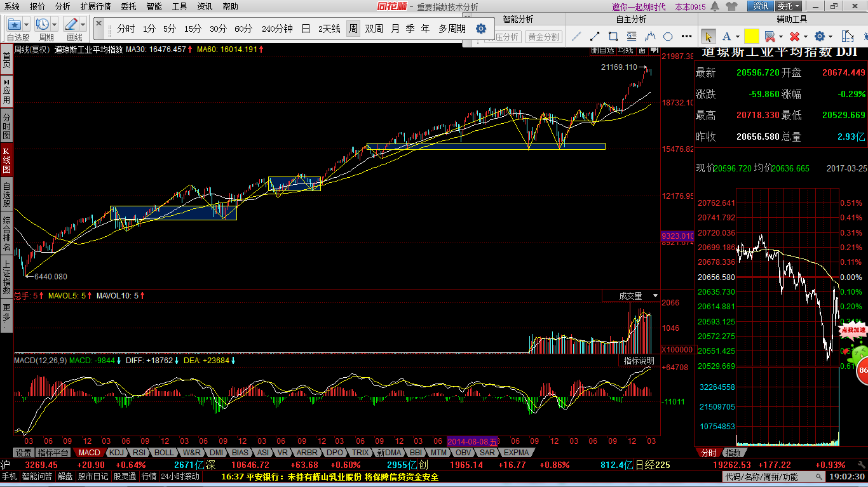
Task: Close the period toolbar with X
Action: (98, 22)
